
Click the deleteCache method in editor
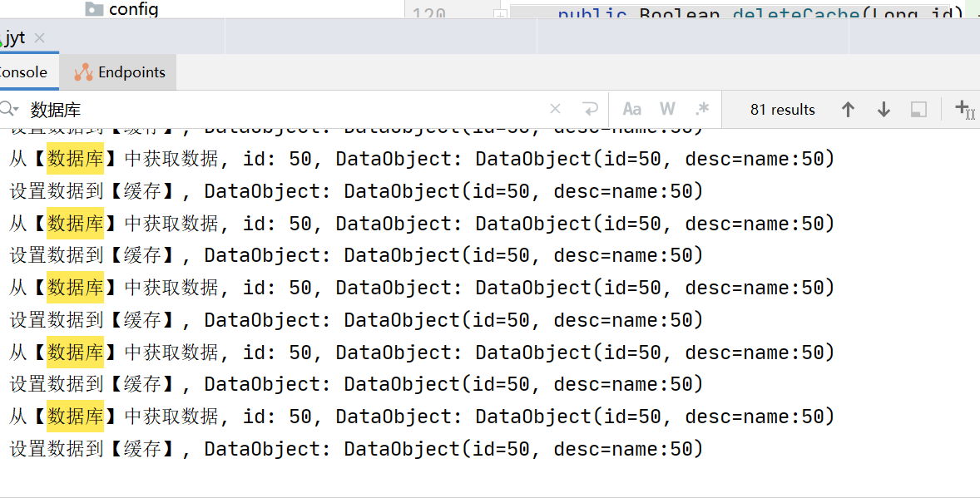point(795,12)
